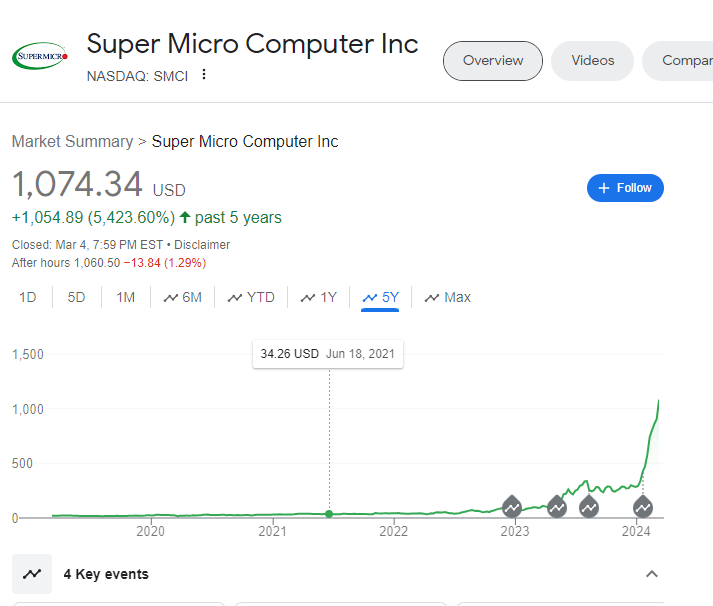Select the 1D time range

(x=28, y=297)
